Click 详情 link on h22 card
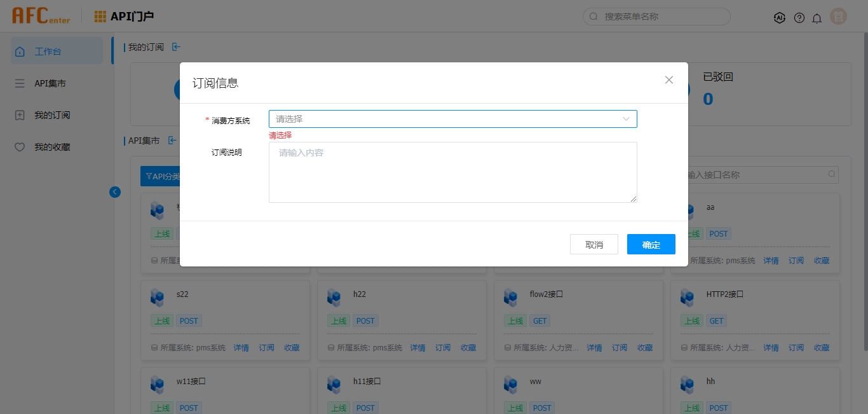The image size is (868, 414). tap(417, 348)
